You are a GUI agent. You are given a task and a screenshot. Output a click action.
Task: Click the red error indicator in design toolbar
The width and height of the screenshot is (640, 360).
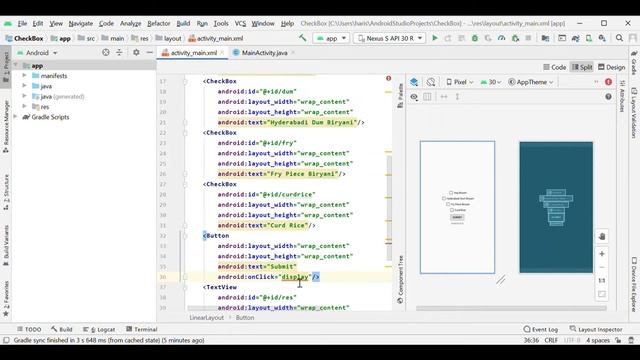click(x=608, y=82)
